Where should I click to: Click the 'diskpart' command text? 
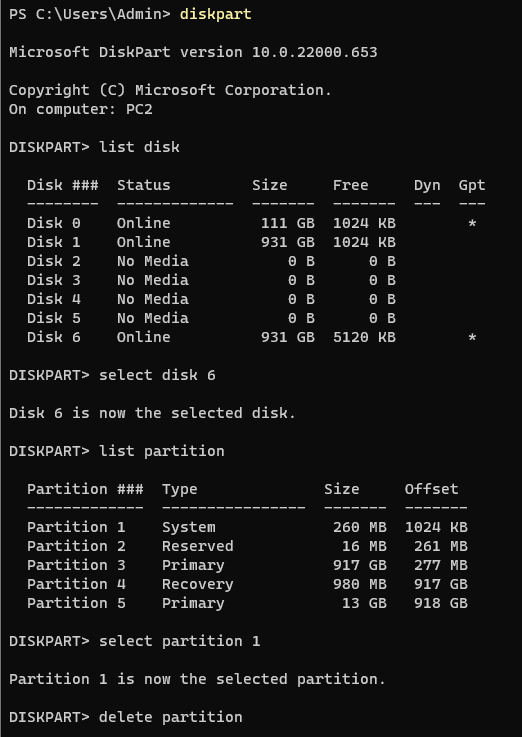pyautogui.click(x=216, y=14)
